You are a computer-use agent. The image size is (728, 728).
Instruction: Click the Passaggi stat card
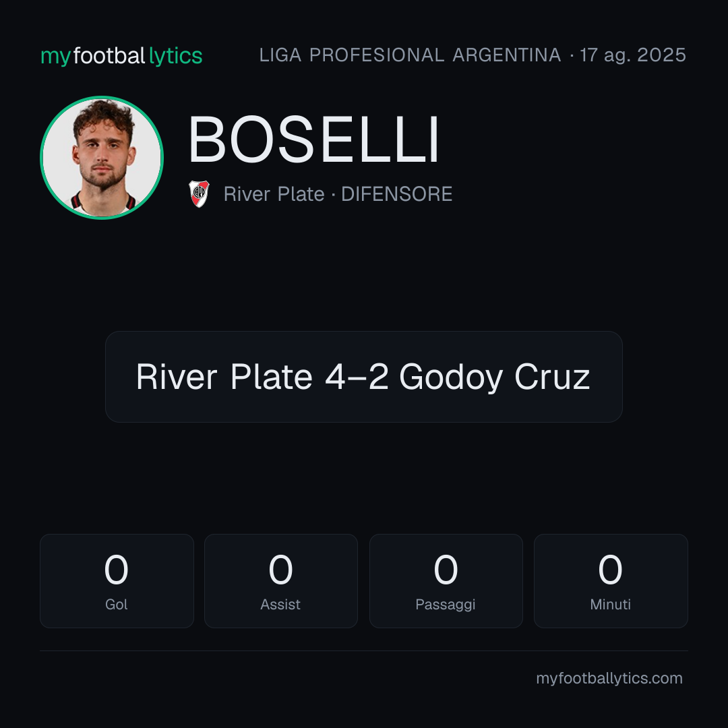tap(446, 581)
